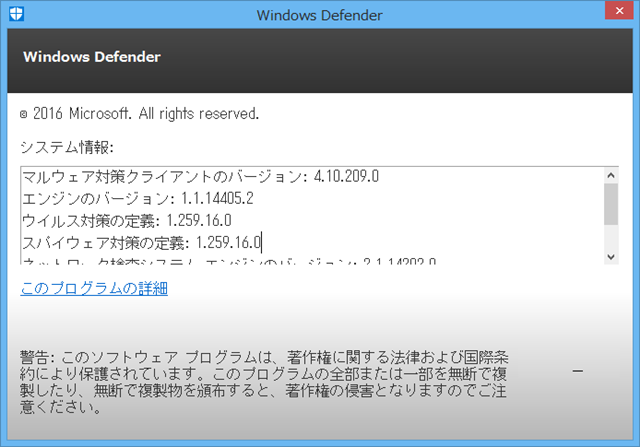Click the scroll up arrow in system info box
Screen dimensions: 640x447
point(611,176)
